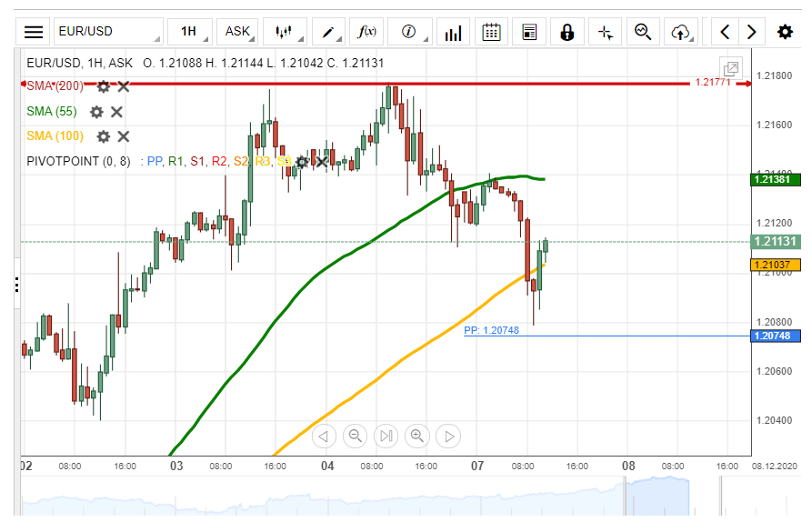Remove the SMA (200) indicator

124,86
